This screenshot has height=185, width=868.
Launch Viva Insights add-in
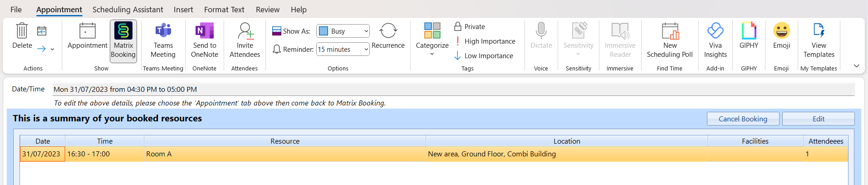715,41
